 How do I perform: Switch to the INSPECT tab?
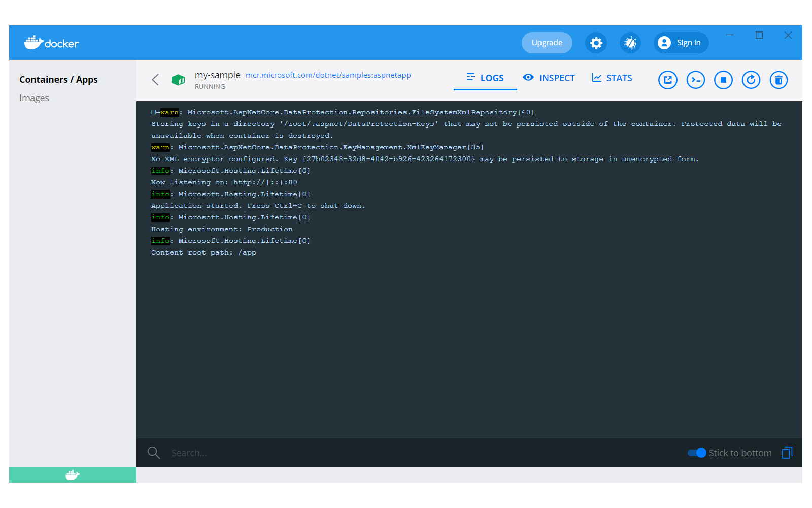click(x=549, y=78)
